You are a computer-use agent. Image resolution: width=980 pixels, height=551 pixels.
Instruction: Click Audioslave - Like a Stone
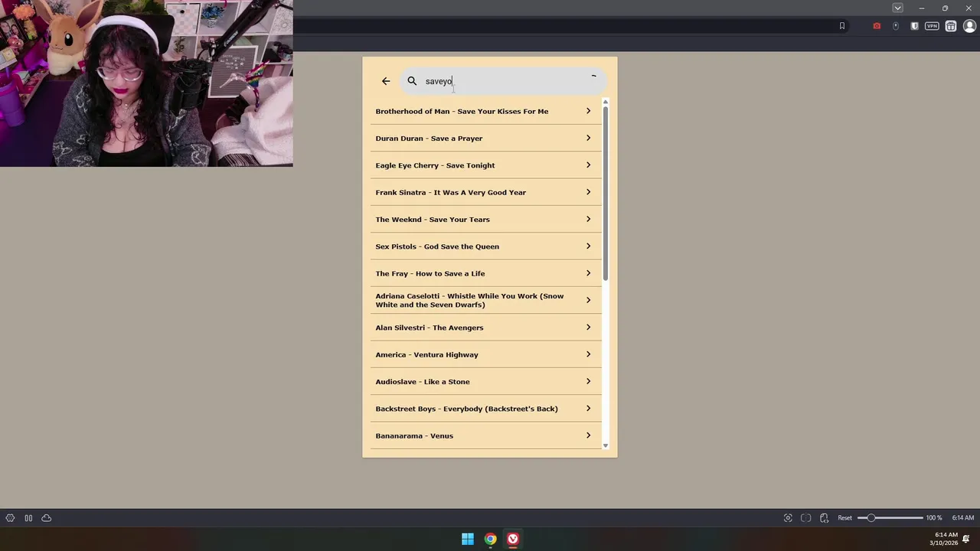(485, 381)
